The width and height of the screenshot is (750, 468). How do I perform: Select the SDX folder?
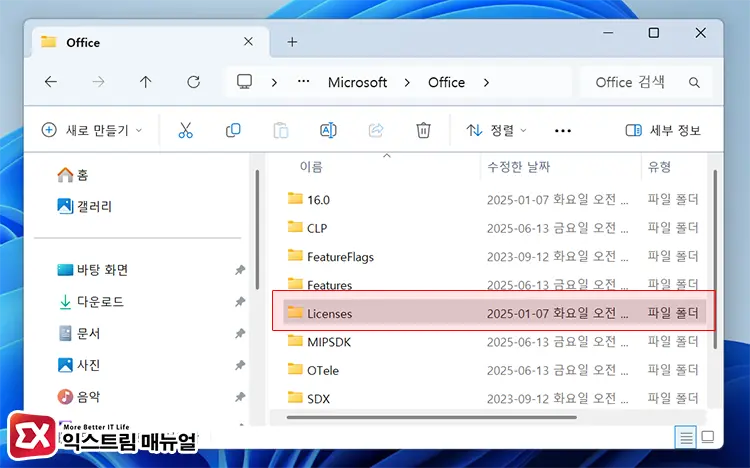[x=493, y=398]
